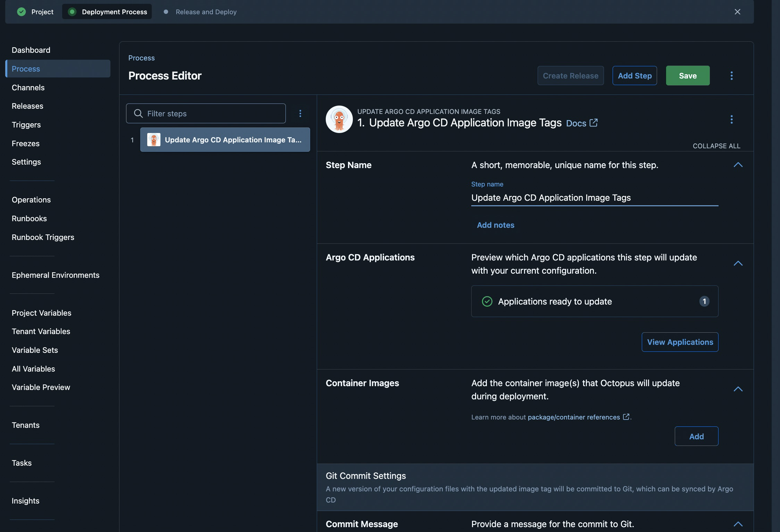This screenshot has width=780, height=532.
Task: Open Operations in the sidebar
Action: tap(31, 200)
